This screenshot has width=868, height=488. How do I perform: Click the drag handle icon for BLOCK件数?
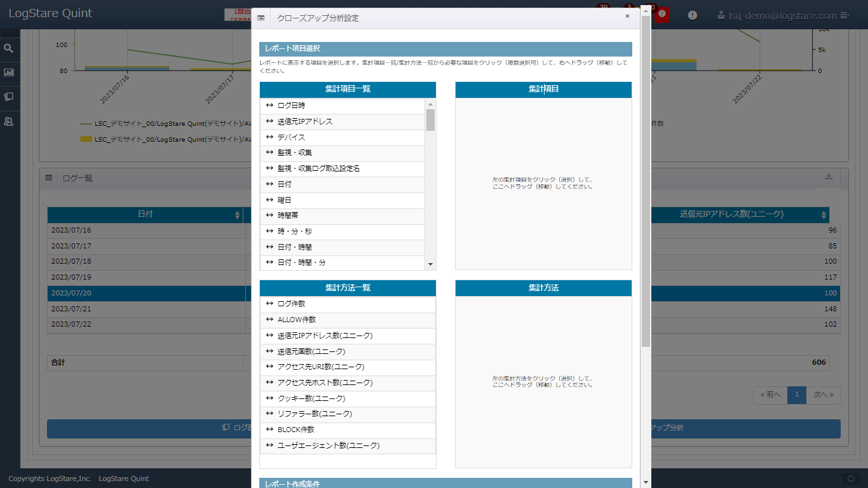coord(269,430)
